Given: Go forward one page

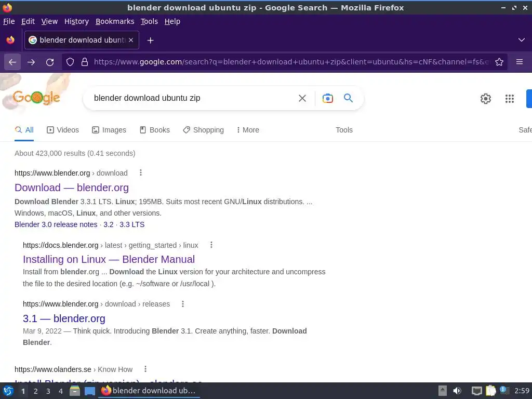Looking at the screenshot, I should click(31, 62).
